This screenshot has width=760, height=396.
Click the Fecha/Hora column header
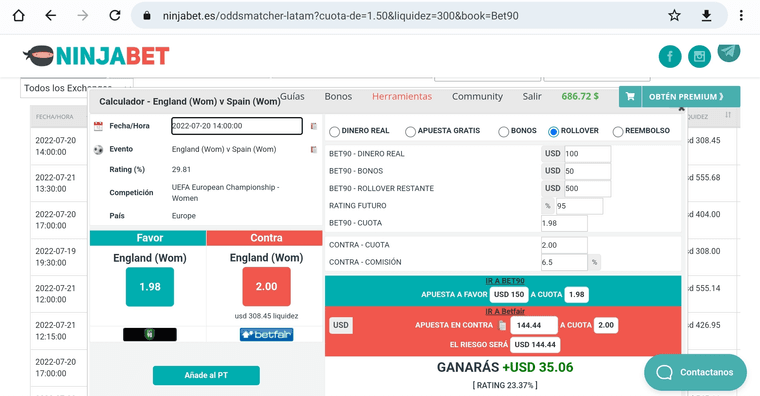(55, 117)
